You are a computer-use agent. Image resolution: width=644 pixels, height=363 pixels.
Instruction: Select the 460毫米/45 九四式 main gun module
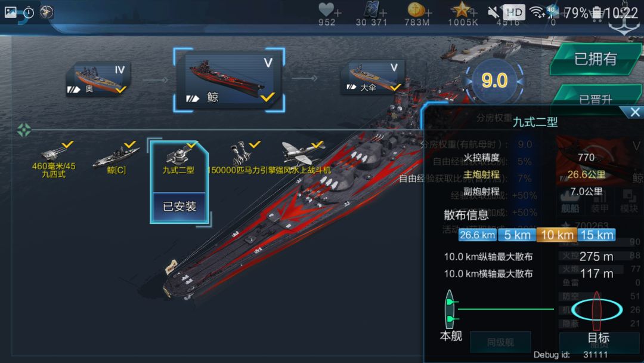coord(54,159)
